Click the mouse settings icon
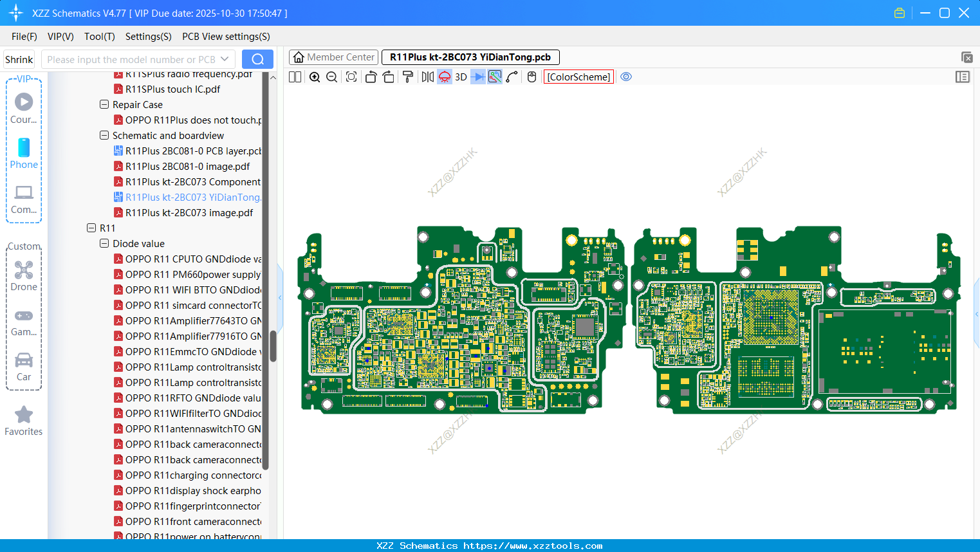980x552 pixels. point(532,77)
